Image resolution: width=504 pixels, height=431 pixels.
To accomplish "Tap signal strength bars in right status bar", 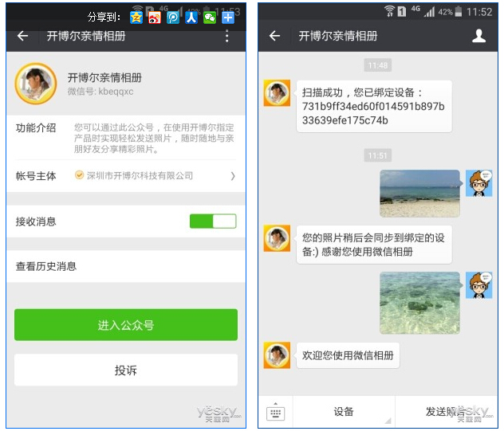I will pyautogui.click(x=429, y=12).
